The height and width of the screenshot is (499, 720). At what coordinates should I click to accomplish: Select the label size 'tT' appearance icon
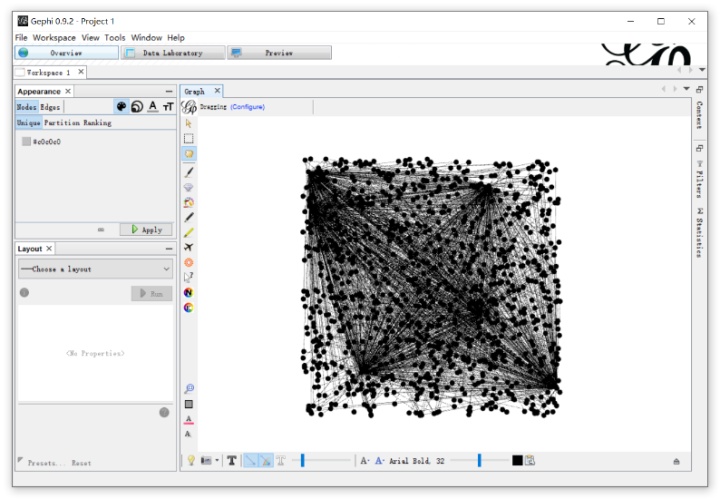click(x=168, y=107)
